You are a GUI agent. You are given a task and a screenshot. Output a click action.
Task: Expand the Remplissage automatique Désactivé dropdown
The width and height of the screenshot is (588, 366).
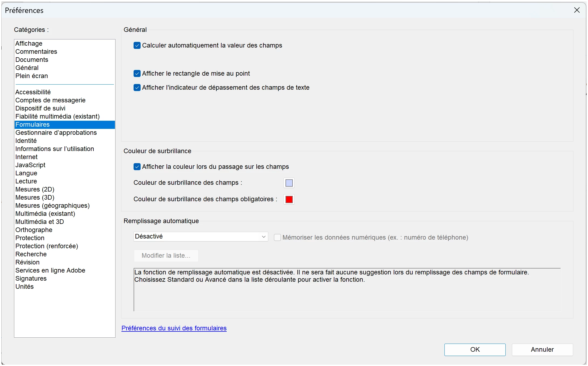200,237
